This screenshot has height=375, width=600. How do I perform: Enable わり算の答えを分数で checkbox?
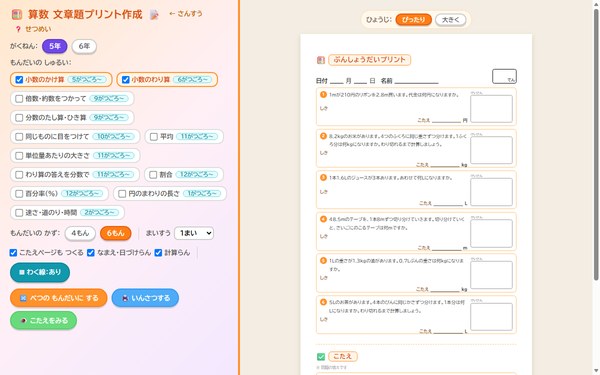[19, 175]
